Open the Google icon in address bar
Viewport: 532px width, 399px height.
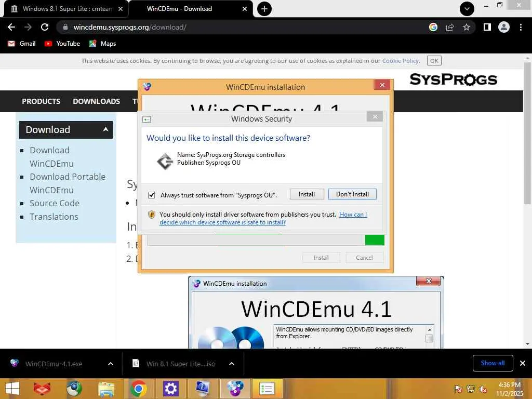tap(433, 27)
